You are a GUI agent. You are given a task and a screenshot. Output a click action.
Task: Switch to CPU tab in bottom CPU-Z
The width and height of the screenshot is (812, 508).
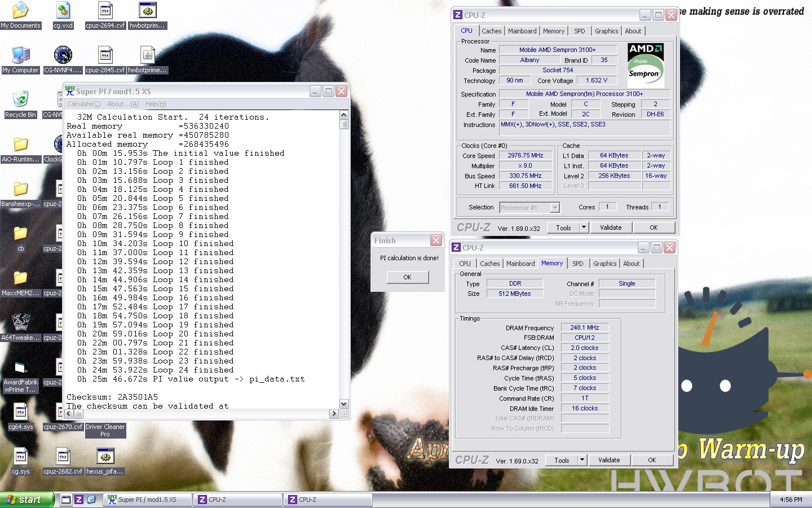point(465,264)
